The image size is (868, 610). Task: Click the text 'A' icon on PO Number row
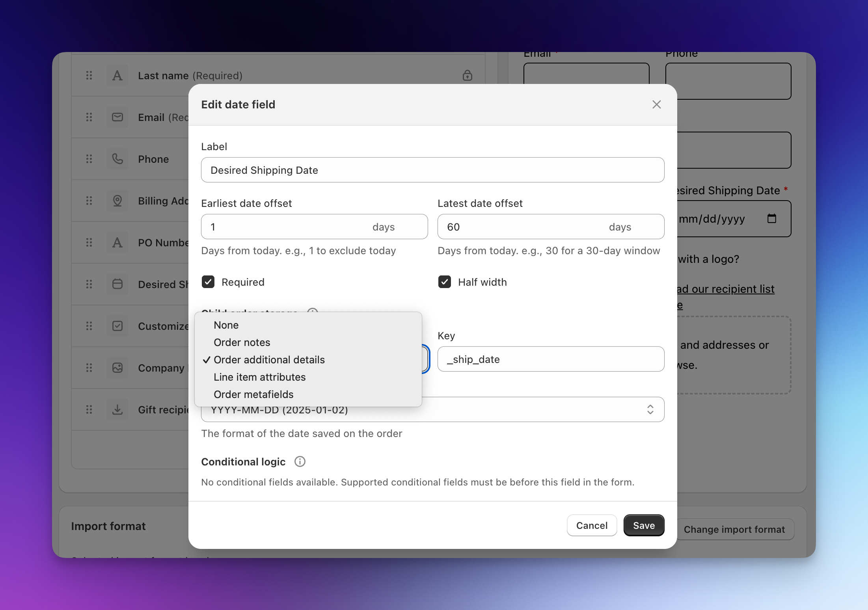(117, 242)
